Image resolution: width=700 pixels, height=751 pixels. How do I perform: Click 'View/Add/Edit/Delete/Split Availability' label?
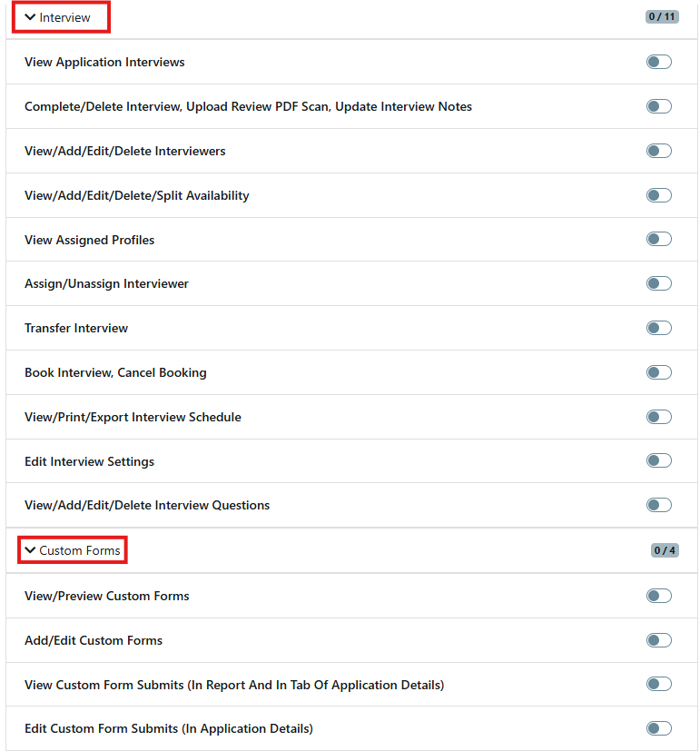point(137,196)
